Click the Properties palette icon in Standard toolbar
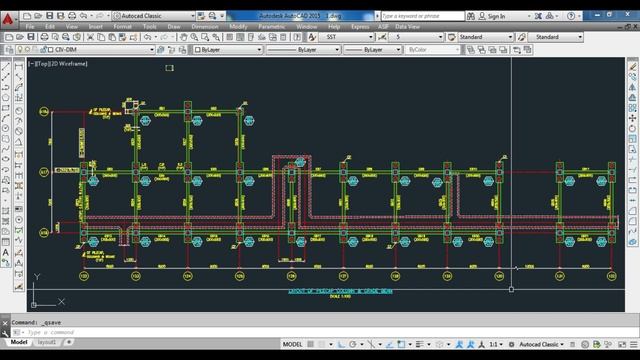Viewport: 640px width, 360px height. click(229, 37)
